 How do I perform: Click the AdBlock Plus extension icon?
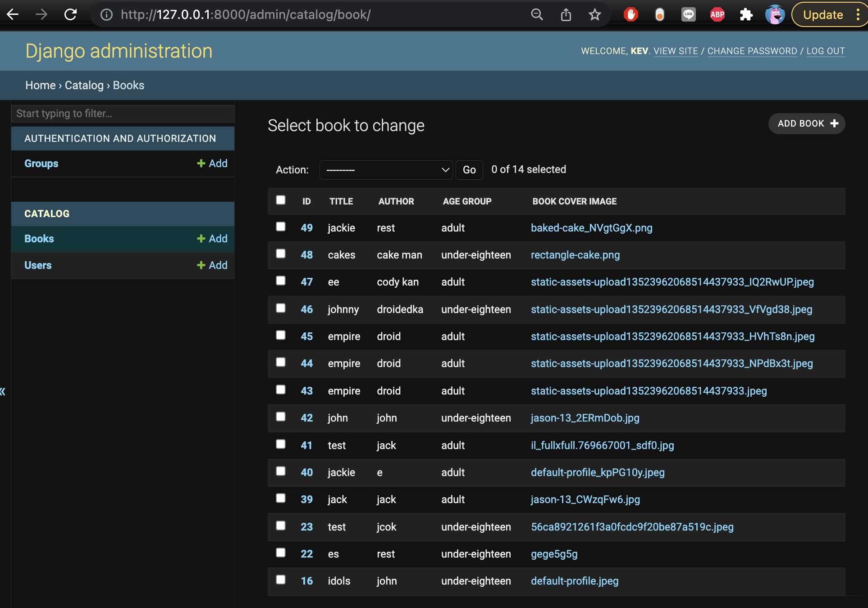pos(717,15)
